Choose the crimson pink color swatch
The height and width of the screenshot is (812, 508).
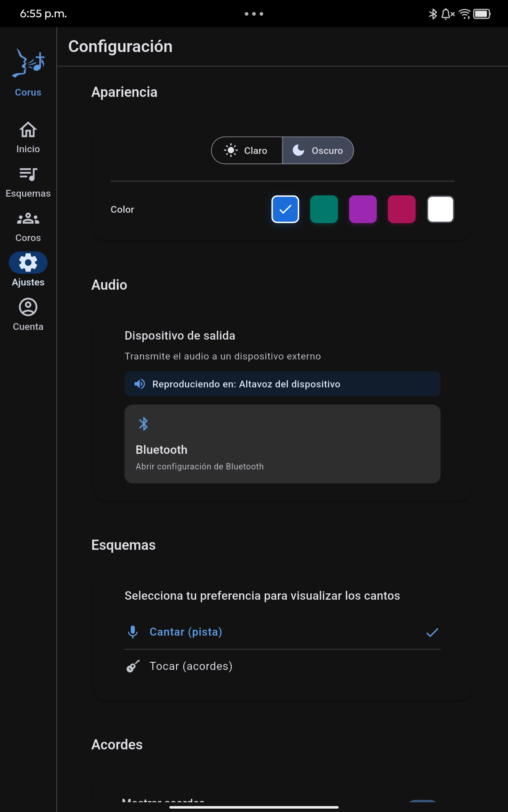402,209
